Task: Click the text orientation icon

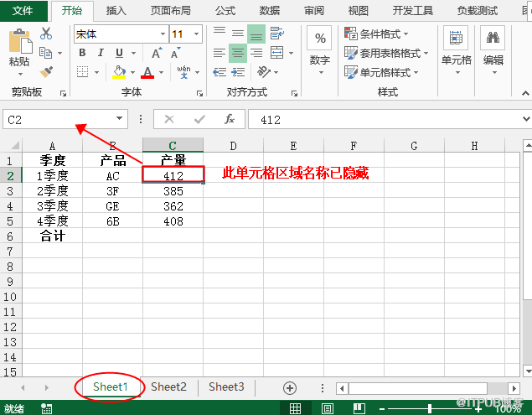Action: 264,72
